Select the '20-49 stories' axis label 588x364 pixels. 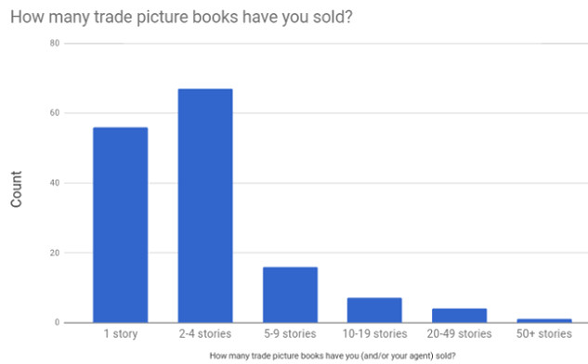coord(460,333)
